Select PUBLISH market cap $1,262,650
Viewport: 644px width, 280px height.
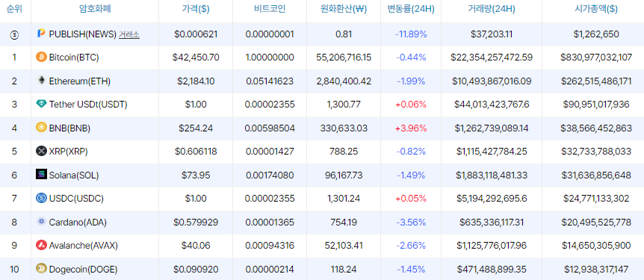(x=596, y=34)
